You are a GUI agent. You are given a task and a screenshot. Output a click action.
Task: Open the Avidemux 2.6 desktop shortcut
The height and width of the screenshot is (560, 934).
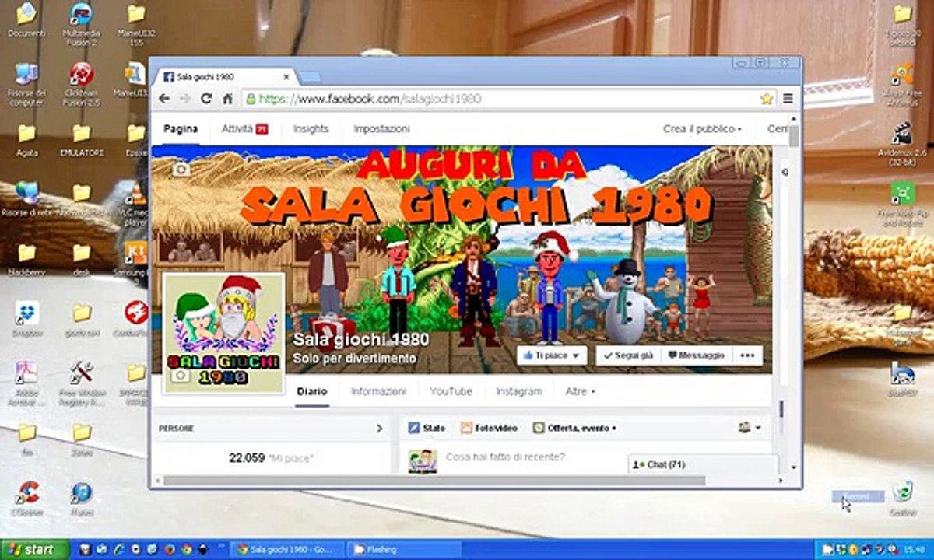pyautogui.click(x=902, y=145)
